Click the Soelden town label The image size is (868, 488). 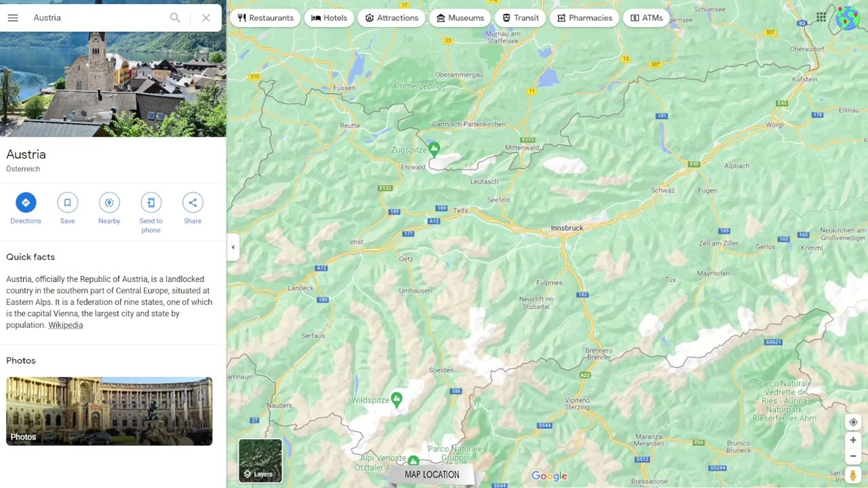tap(441, 370)
